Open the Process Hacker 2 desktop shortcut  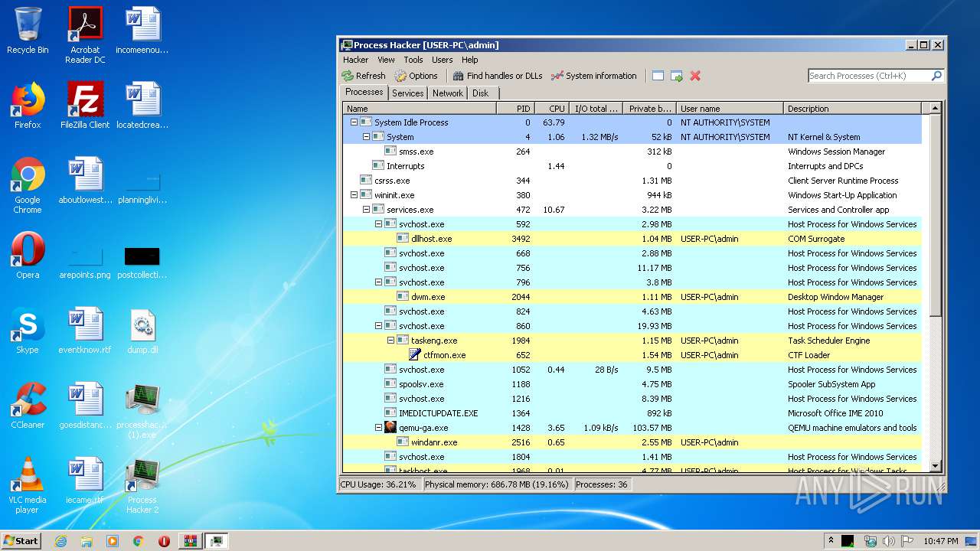[x=142, y=485]
